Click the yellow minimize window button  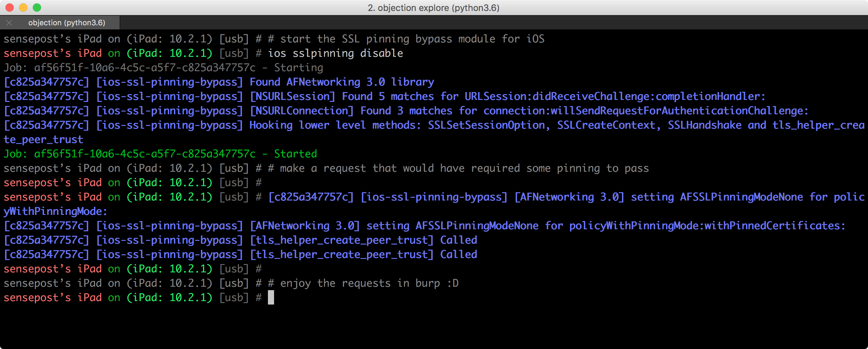23,7
